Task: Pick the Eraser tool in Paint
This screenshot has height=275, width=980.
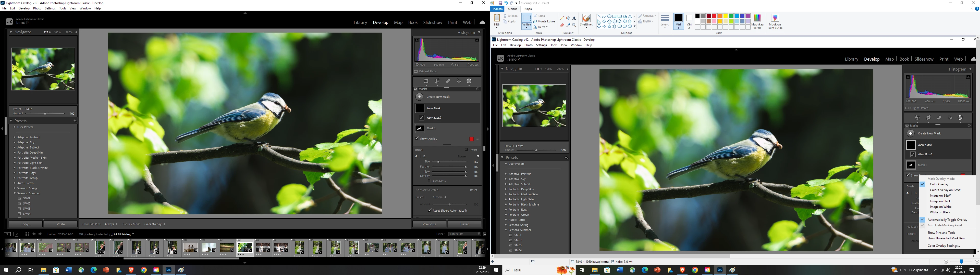Action: 562,25
